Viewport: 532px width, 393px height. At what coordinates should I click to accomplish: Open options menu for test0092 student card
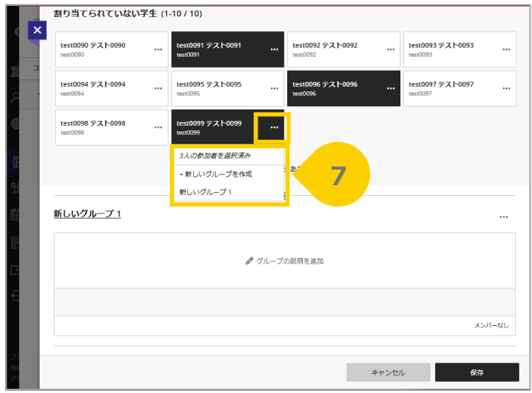click(x=391, y=49)
